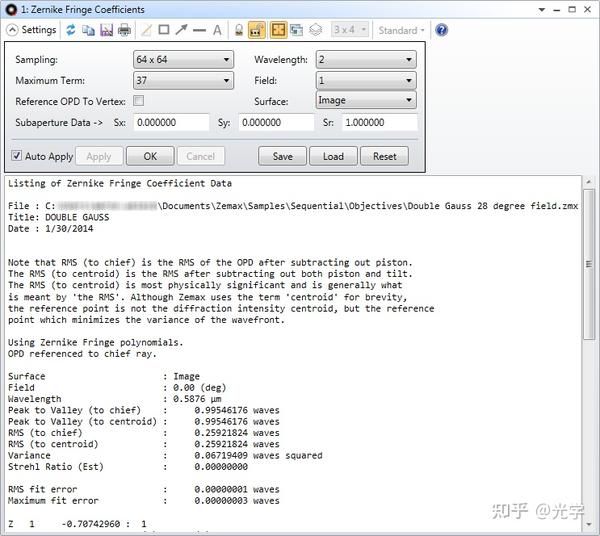Open the Sampling 64 x 64 dropdown
This screenshot has height=536, width=600.
183,60
